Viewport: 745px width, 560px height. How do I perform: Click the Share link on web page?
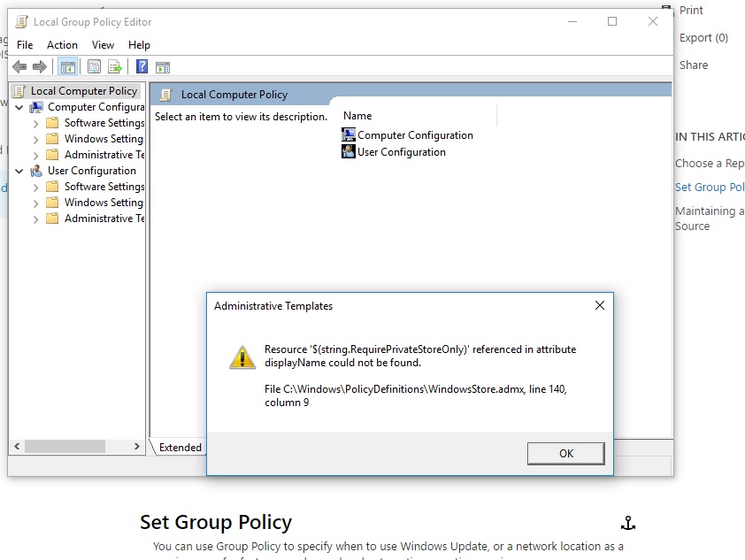point(693,65)
